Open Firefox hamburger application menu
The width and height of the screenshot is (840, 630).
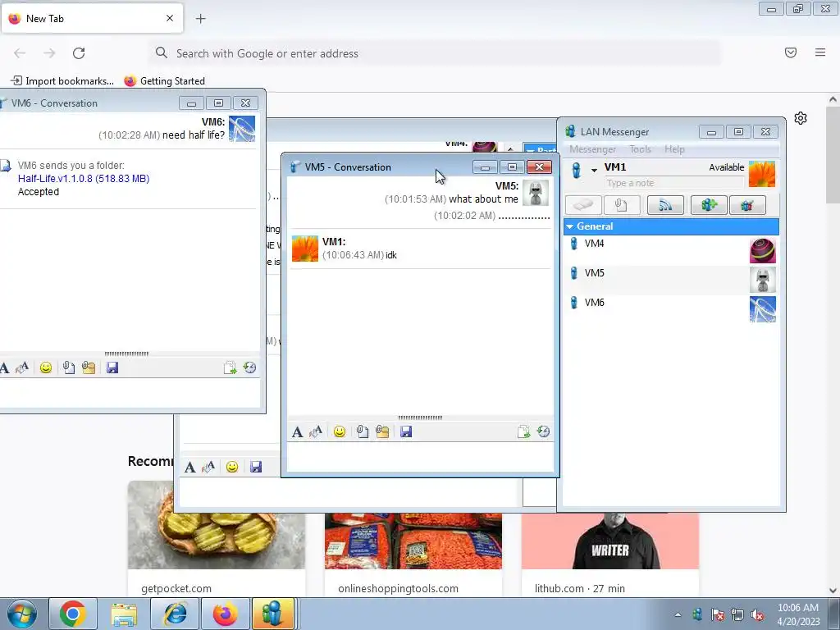tap(820, 52)
